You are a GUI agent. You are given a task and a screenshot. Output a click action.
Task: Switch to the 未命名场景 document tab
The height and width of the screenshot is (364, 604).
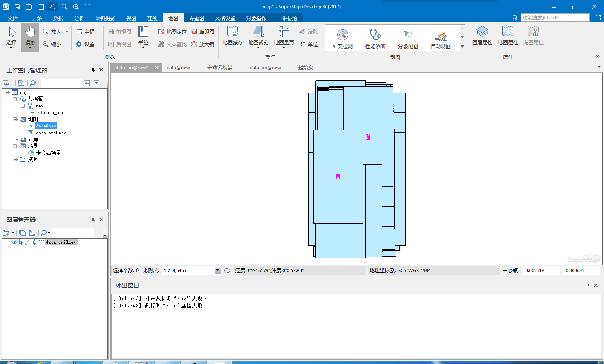pyautogui.click(x=219, y=67)
